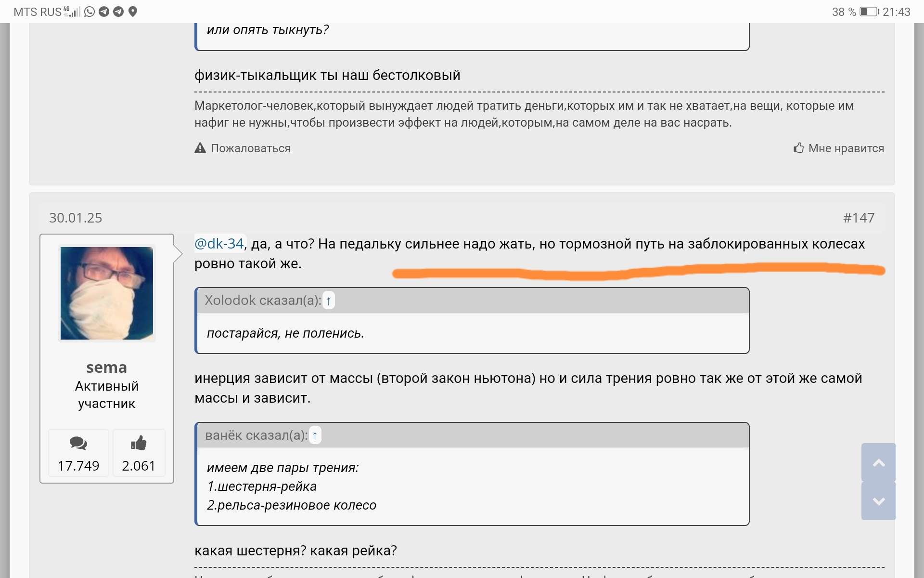Screen dimensions: 924x578
Task: Tap the location icon in status bar
Action: [133, 12]
